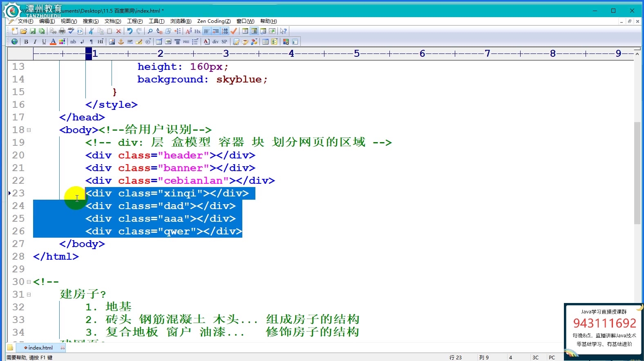
Task: Click the 行 23 status bar entry
Action: pyautogui.click(x=456, y=357)
